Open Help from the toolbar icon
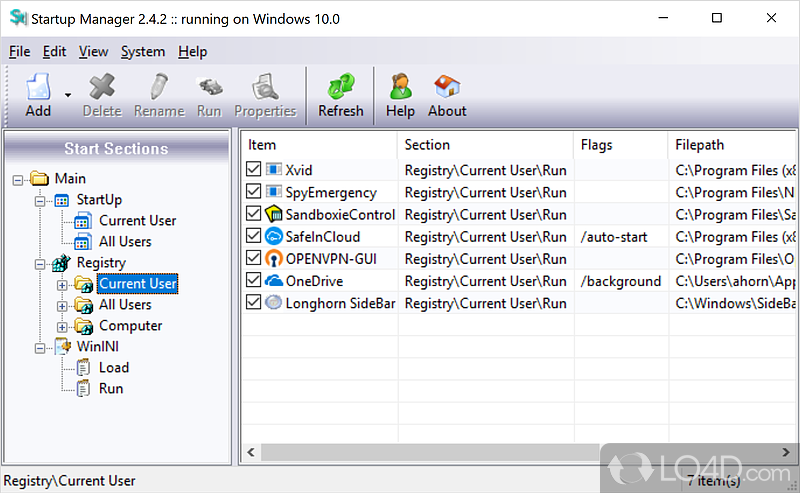The width and height of the screenshot is (800, 493). click(x=400, y=87)
